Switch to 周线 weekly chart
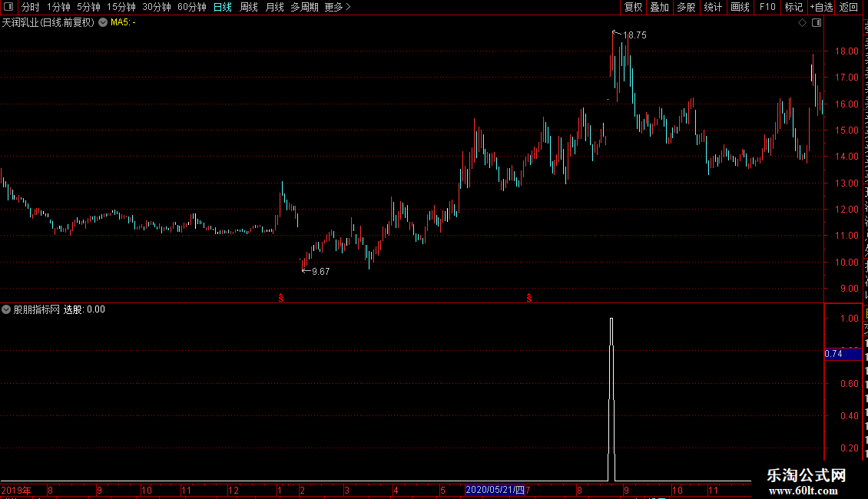The height and width of the screenshot is (499, 868). [x=249, y=7]
